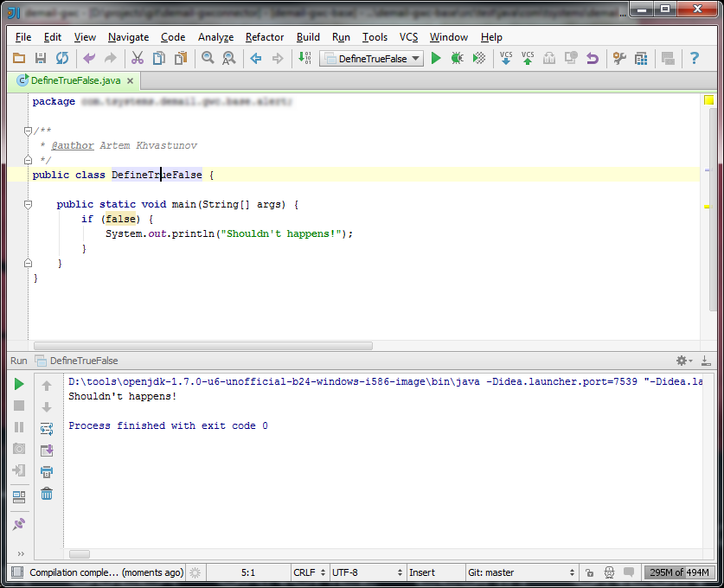The image size is (724, 588).
Task: Click the Help question mark icon
Action: [694, 58]
